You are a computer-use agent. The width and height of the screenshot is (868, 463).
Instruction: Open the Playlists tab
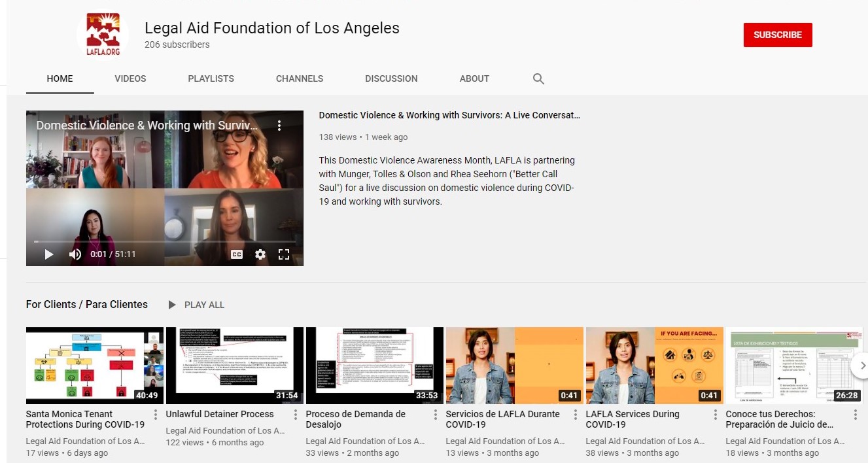point(211,78)
